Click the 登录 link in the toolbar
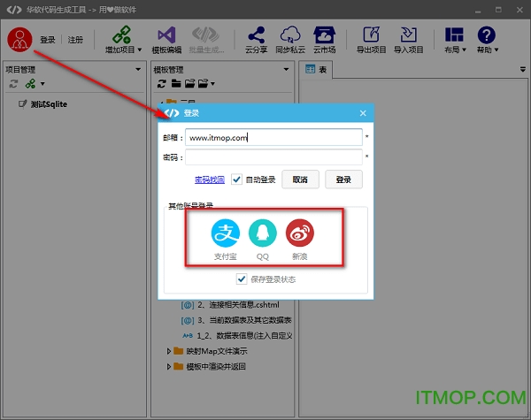 (48, 40)
